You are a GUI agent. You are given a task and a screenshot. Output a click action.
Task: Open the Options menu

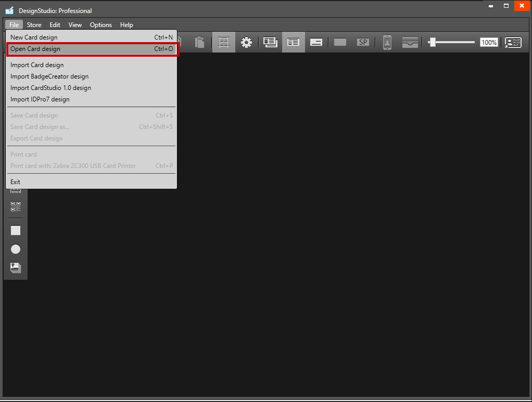point(100,24)
